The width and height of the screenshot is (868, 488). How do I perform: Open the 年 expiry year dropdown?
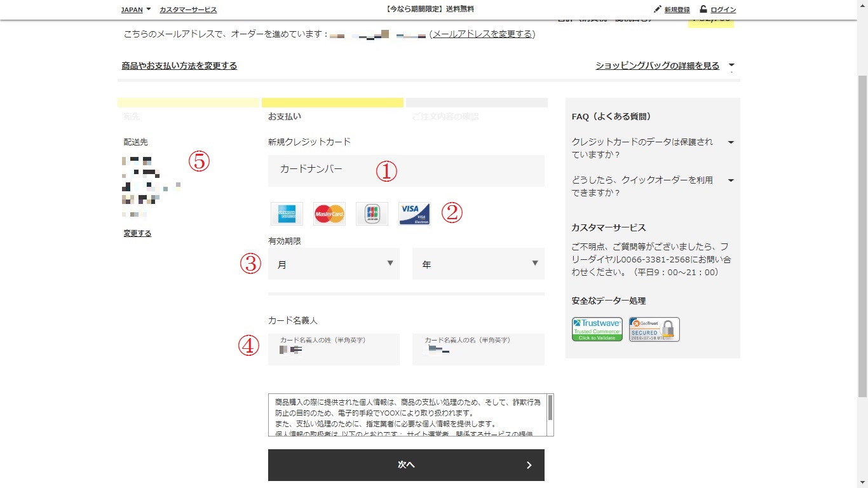(x=478, y=264)
